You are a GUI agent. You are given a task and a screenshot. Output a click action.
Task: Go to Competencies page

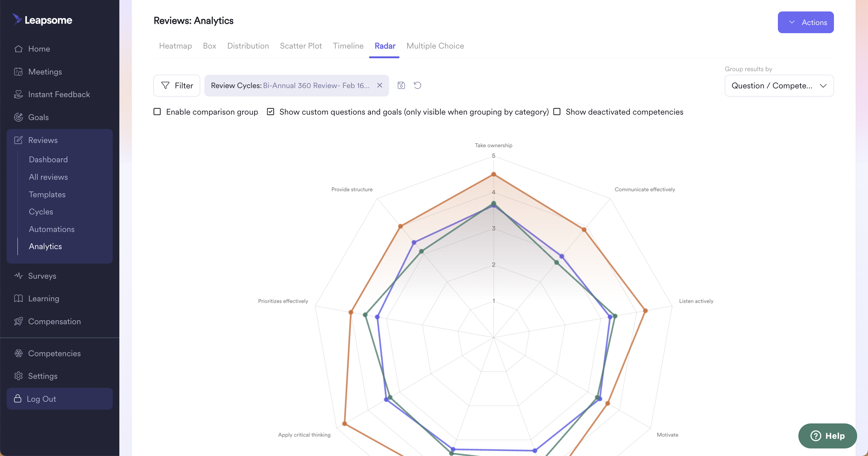[54, 353]
